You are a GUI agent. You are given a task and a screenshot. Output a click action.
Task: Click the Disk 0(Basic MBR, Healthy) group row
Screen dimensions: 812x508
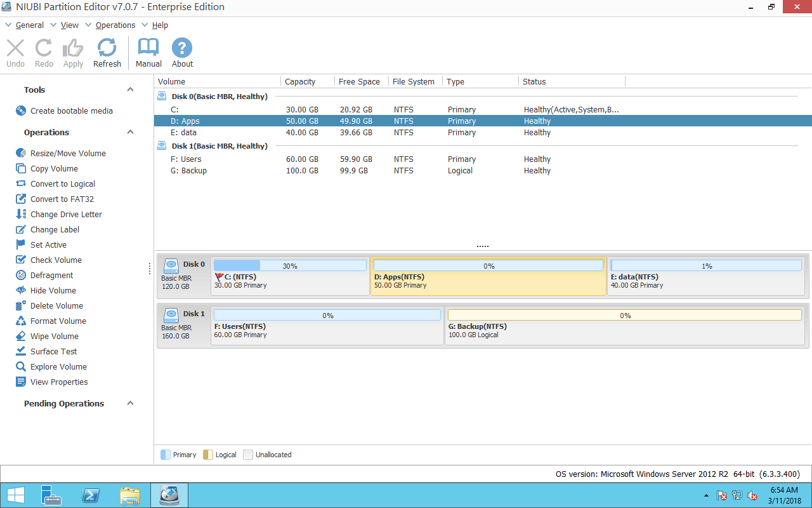pos(483,97)
